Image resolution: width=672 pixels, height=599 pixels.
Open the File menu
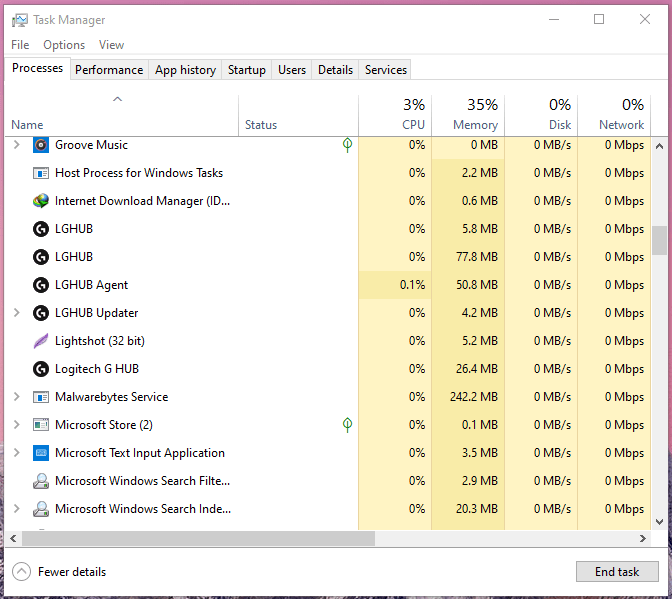[x=20, y=45]
